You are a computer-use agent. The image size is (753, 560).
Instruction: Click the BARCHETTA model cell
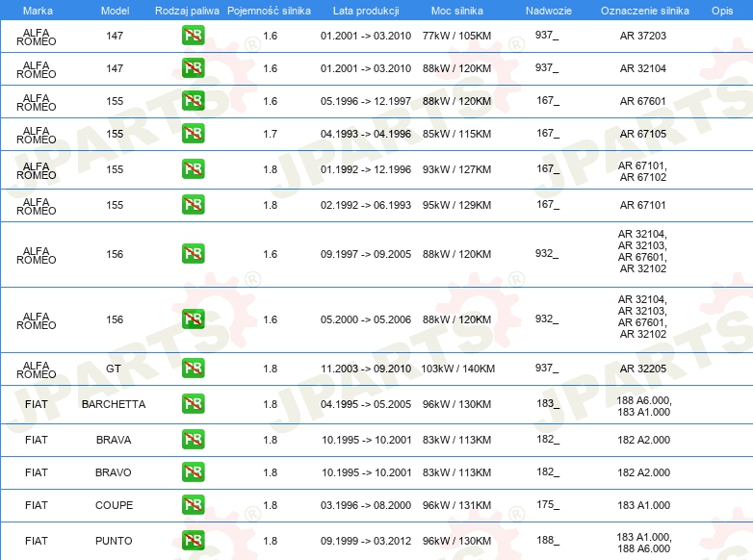[114, 404]
